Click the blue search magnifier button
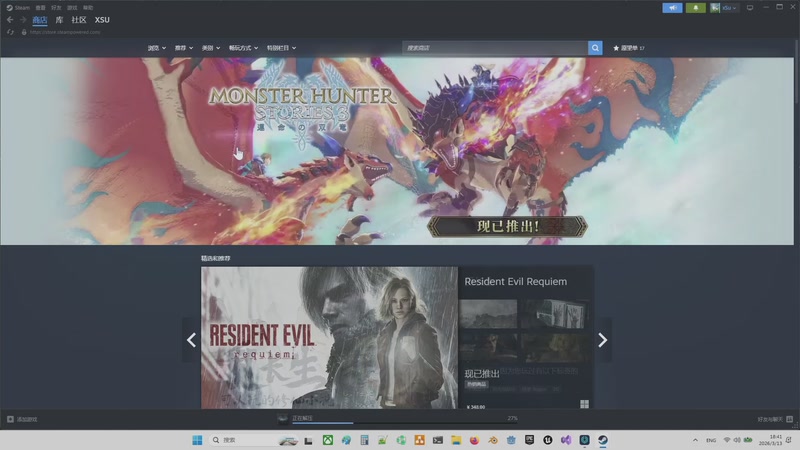 [595, 48]
